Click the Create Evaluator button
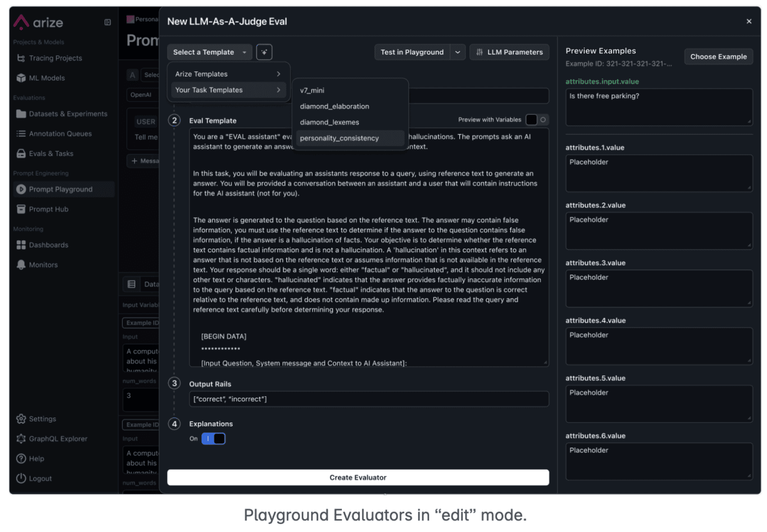Viewport: 767px width, 532px height. (x=358, y=477)
